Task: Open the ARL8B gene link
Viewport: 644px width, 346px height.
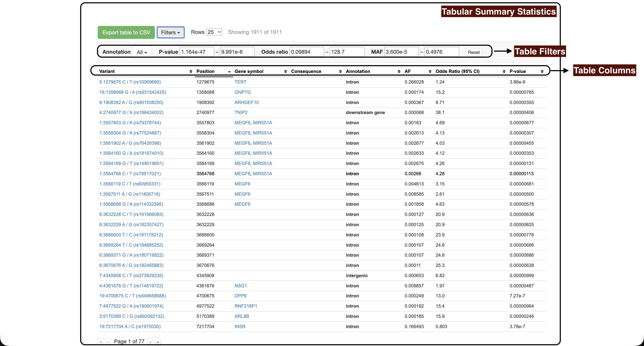Action: click(241, 316)
